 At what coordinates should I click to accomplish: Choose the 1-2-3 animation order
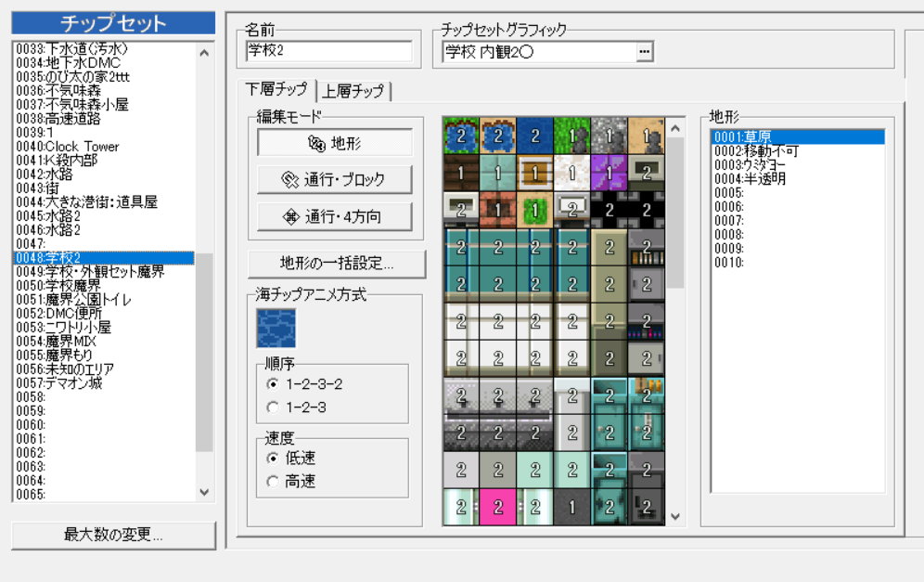click(x=273, y=407)
